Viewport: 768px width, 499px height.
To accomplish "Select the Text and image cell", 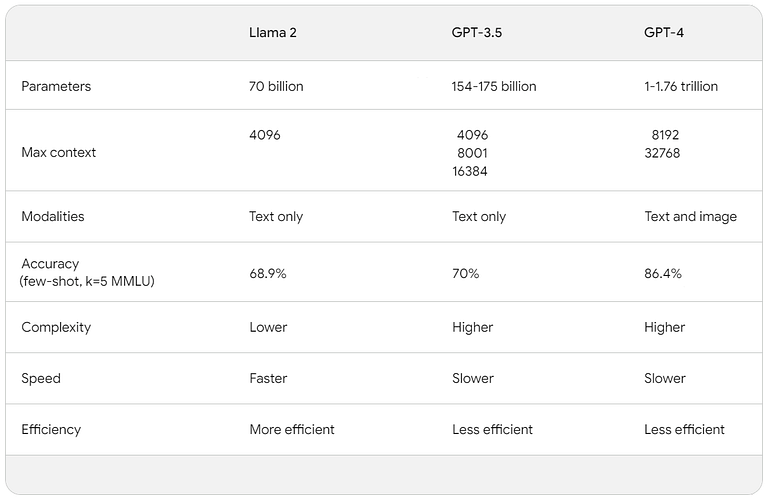I will click(691, 216).
